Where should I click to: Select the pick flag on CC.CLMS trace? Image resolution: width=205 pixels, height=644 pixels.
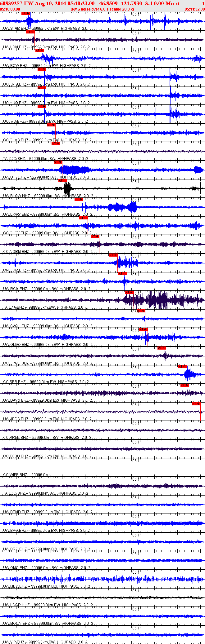[x=51, y=125]
